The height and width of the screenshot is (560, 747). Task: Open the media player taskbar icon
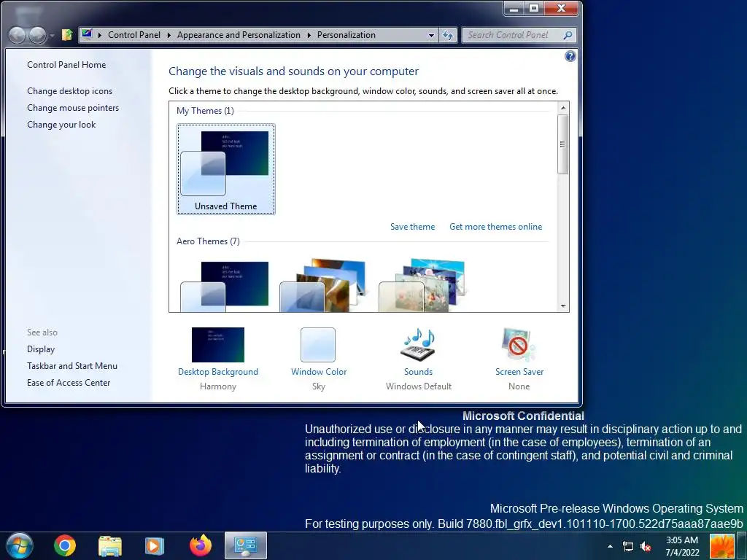(x=154, y=545)
